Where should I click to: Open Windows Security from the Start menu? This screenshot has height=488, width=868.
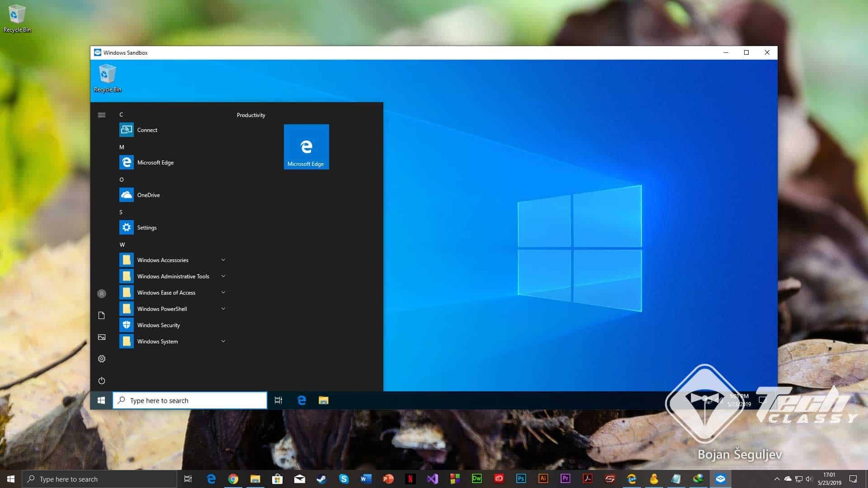point(159,325)
